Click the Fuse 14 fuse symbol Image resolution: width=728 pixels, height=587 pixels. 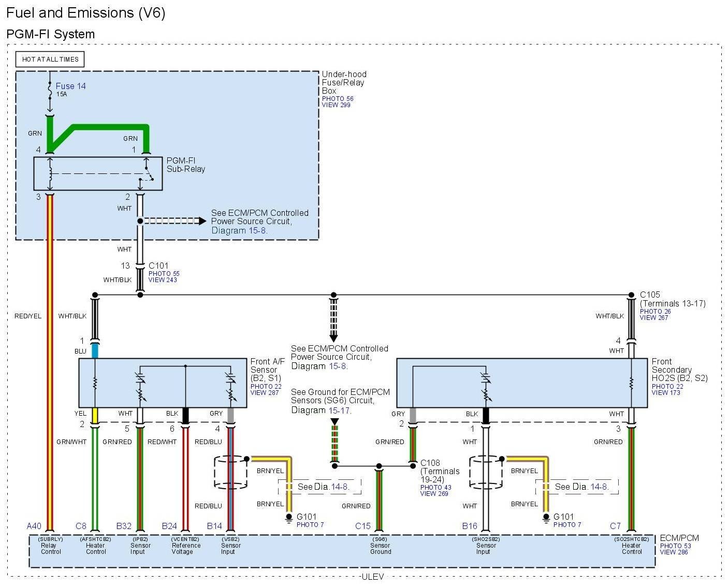50,90
